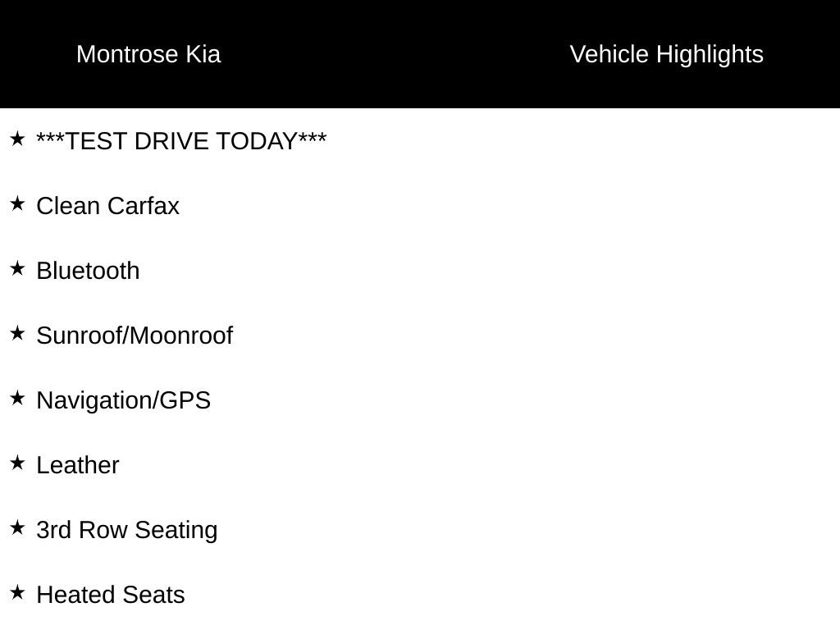Select the star bullet beside Bluetooth
Image resolution: width=840 pixels, height=630 pixels.
click(x=17, y=268)
